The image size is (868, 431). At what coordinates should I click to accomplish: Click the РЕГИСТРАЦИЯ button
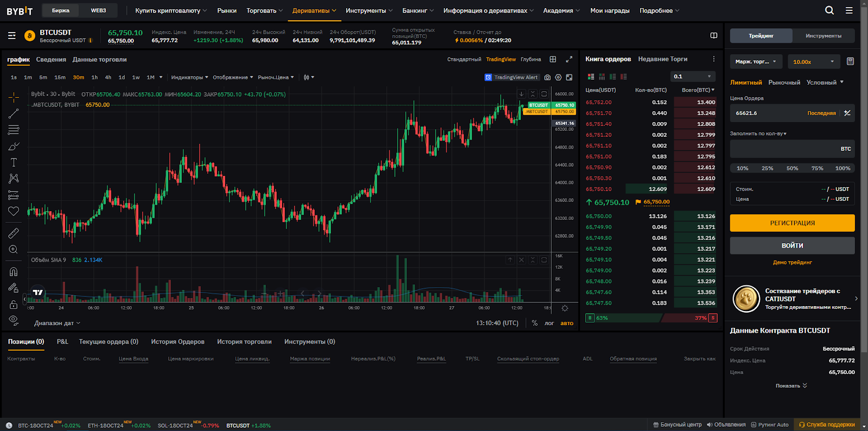792,223
